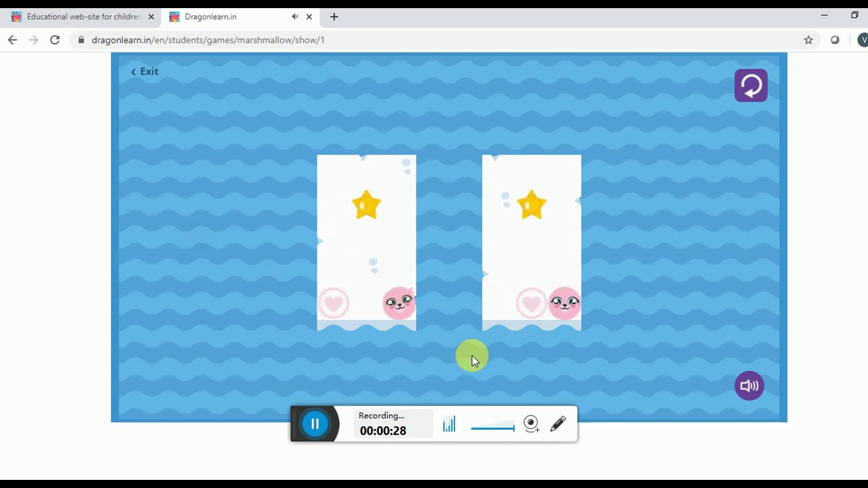The height and width of the screenshot is (488, 868).
Task: Click the pink marshmallow in right panel
Action: [564, 303]
